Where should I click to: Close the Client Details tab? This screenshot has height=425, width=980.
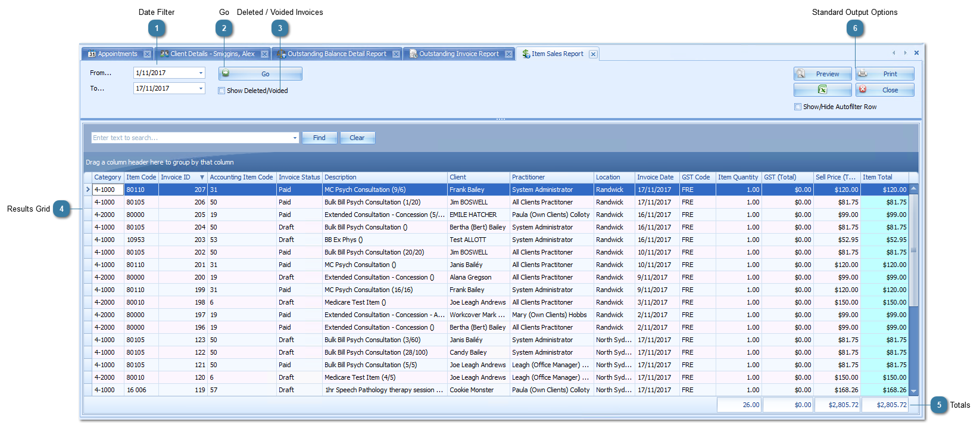[x=264, y=54]
